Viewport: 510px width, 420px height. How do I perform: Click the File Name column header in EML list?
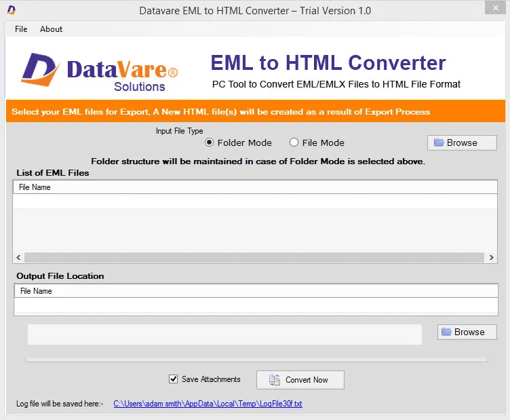[x=255, y=187]
